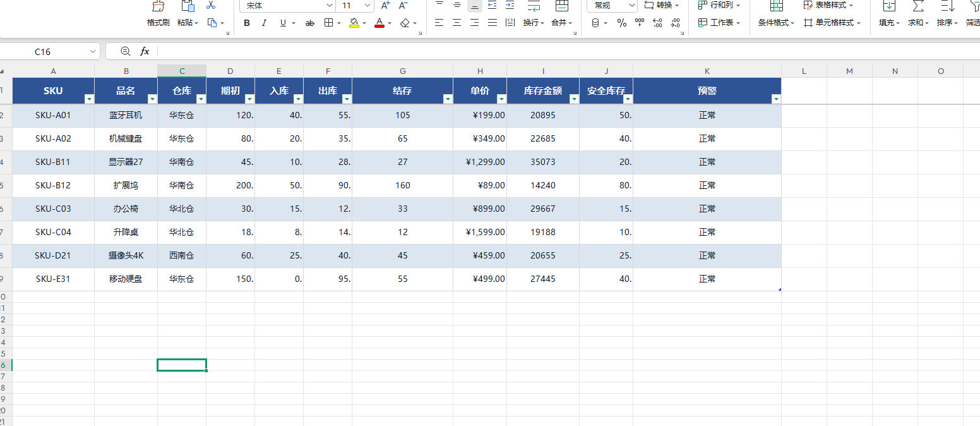The height and width of the screenshot is (426, 980).
Task: Toggle bold formatting
Action: (247, 23)
